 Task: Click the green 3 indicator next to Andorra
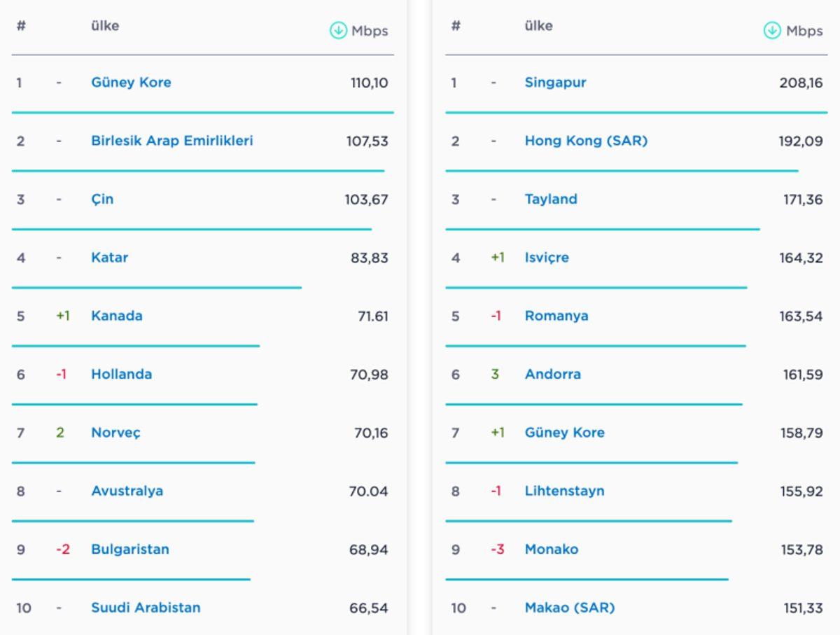click(497, 374)
